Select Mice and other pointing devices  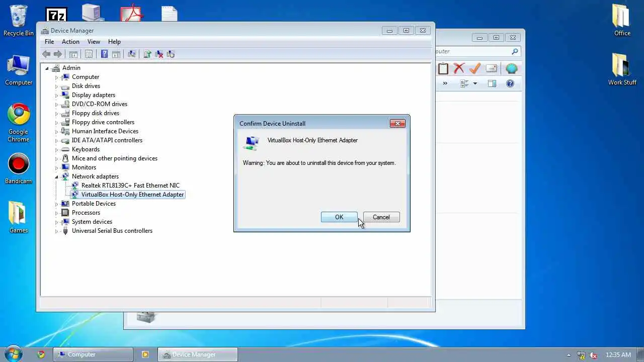coord(115,158)
